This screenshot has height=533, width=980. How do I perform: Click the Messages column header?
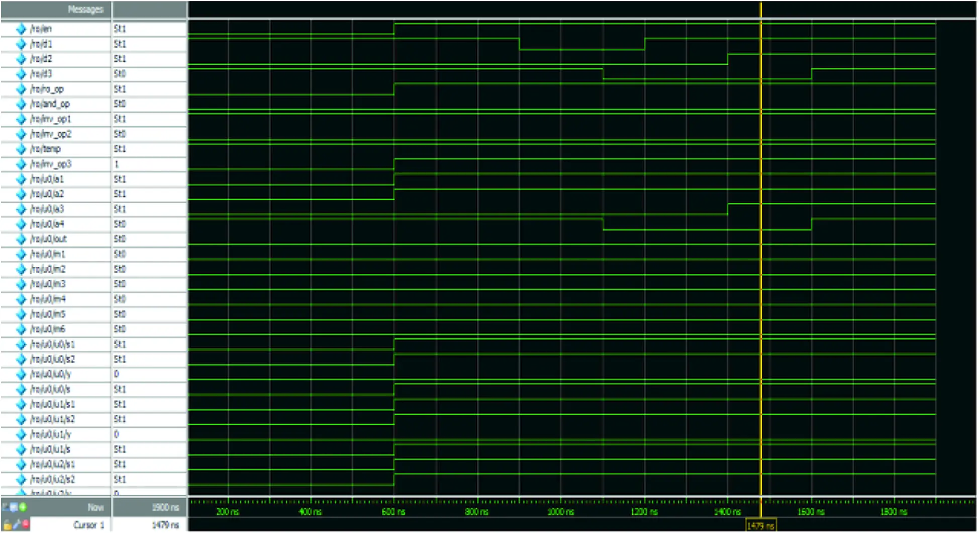(x=85, y=10)
